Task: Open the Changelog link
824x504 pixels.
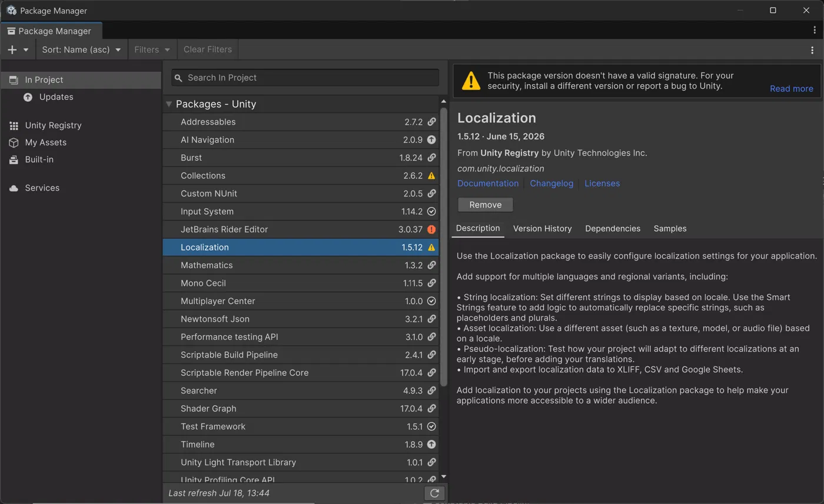Action: click(x=551, y=183)
